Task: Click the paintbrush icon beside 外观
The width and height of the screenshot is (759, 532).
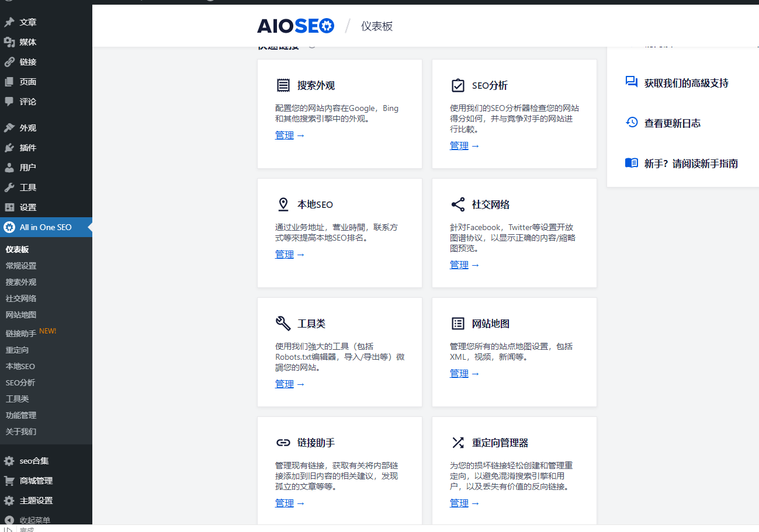Action: (x=9, y=128)
